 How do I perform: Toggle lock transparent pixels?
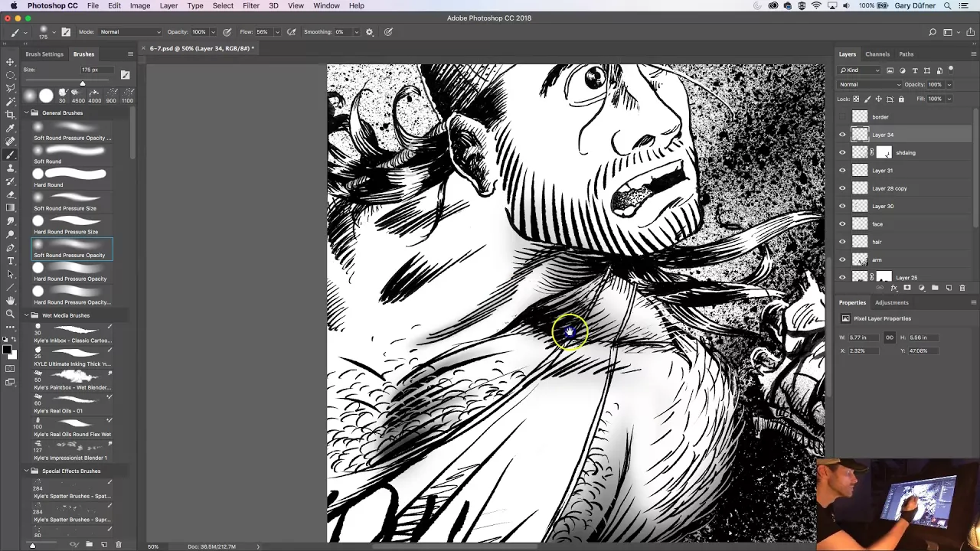click(x=856, y=99)
